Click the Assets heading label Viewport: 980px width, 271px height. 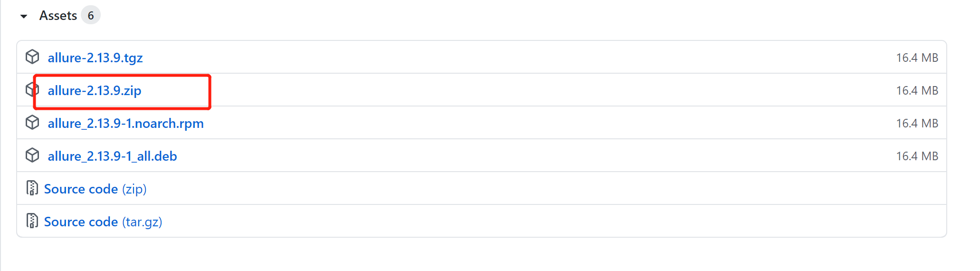[58, 16]
